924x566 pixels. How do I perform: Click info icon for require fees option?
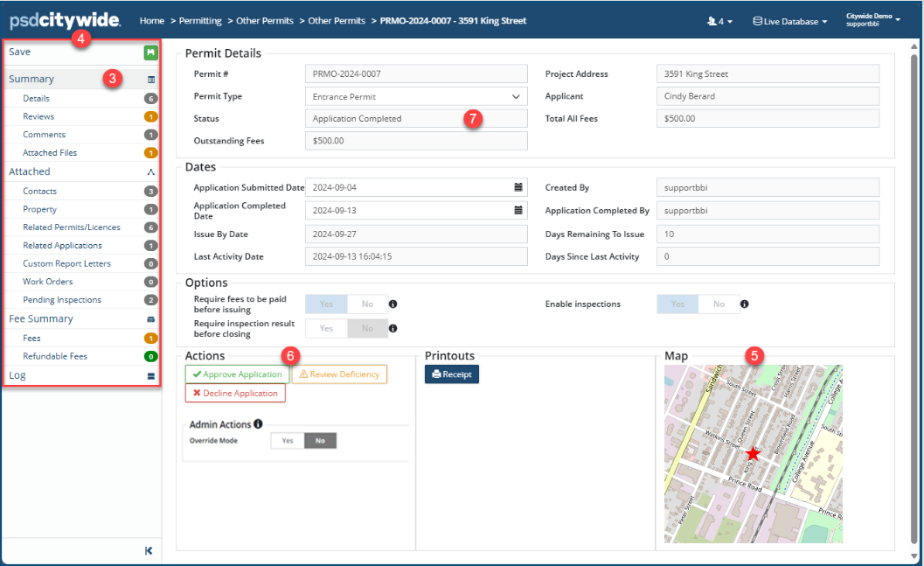[393, 304]
